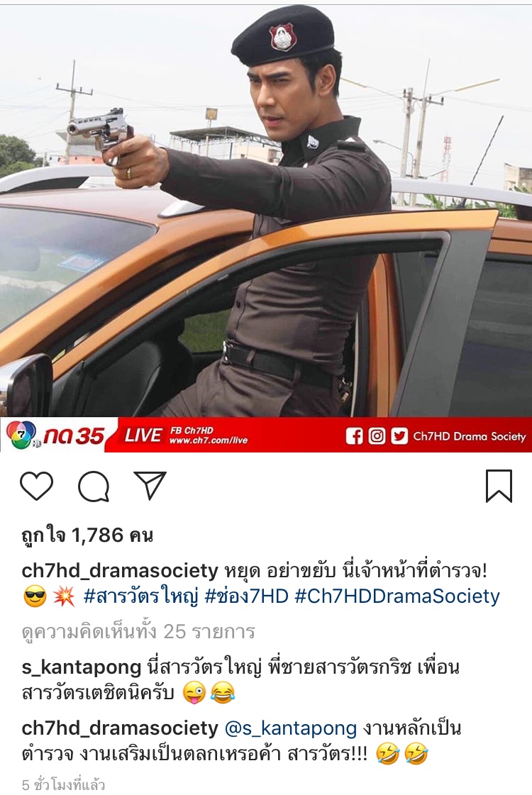Share the post via paper plane icon
The image size is (532, 795).
pos(150,485)
